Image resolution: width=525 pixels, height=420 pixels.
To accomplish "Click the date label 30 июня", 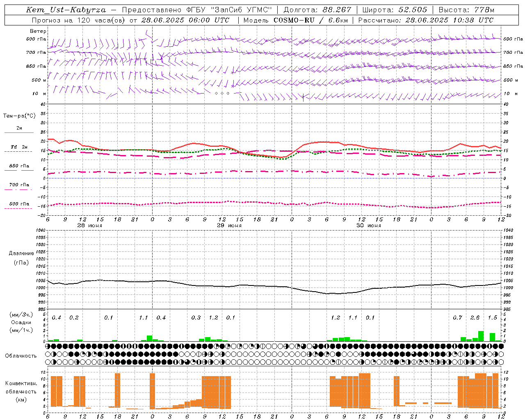I will point(368,226).
